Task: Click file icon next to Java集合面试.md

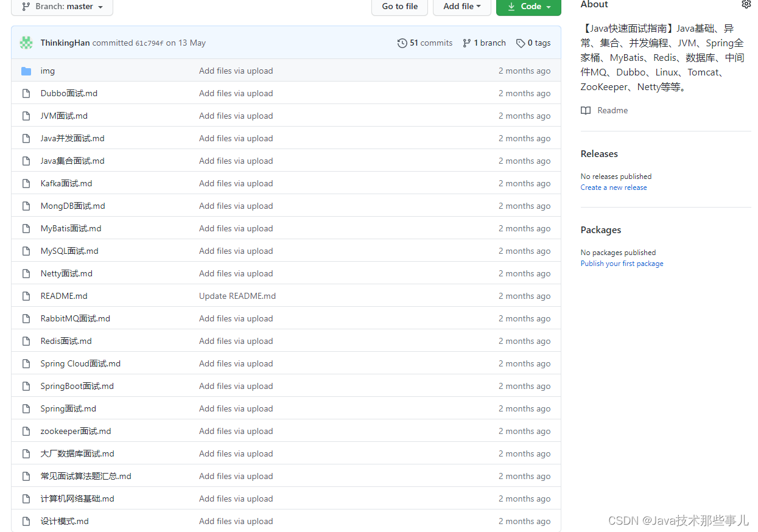Action: 26,161
